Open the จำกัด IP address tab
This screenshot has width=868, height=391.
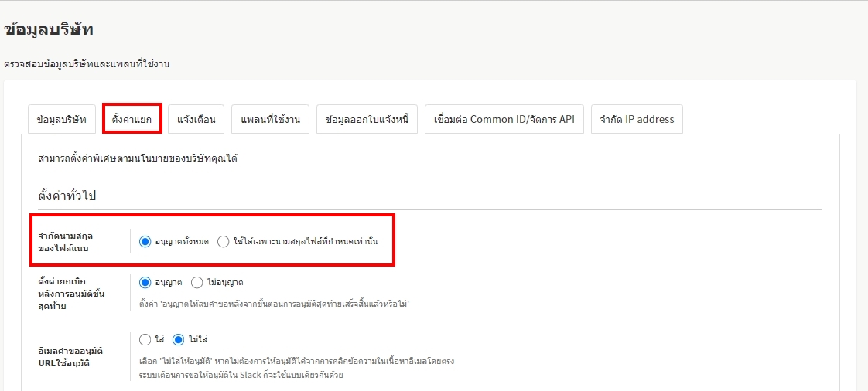pos(637,120)
